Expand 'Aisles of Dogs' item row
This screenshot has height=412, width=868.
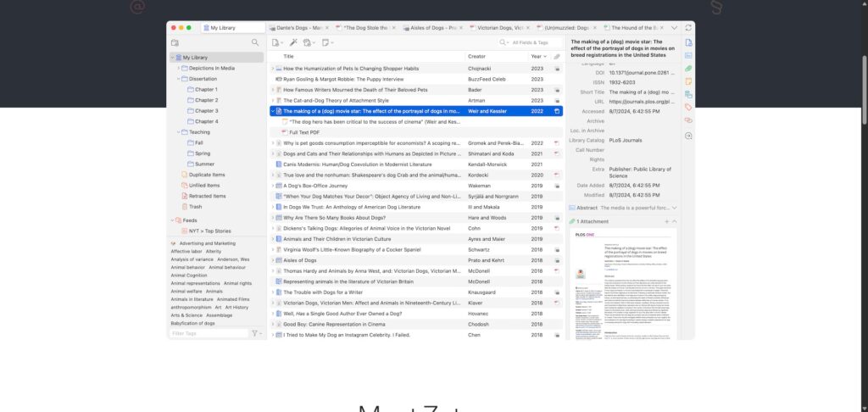pyautogui.click(x=273, y=260)
